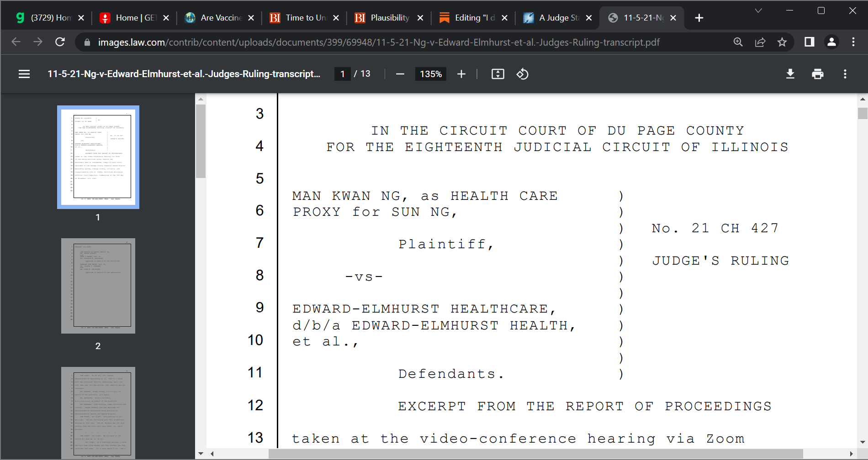Click the page number input field

click(x=343, y=74)
